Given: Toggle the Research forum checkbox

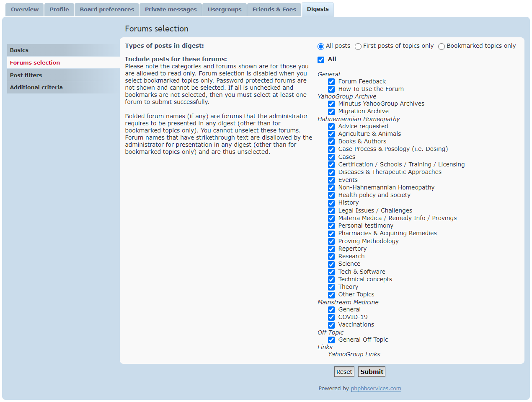Looking at the screenshot, I should coord(331,257).
